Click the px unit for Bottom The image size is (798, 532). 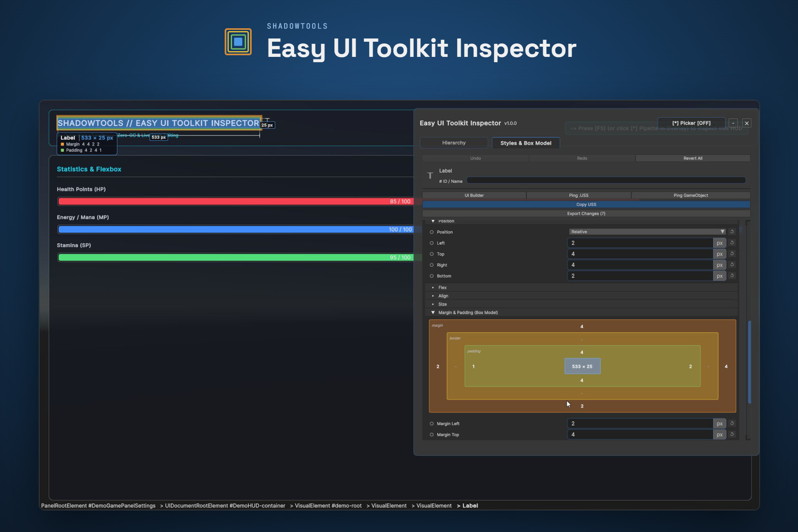click(x=719, y=276)
